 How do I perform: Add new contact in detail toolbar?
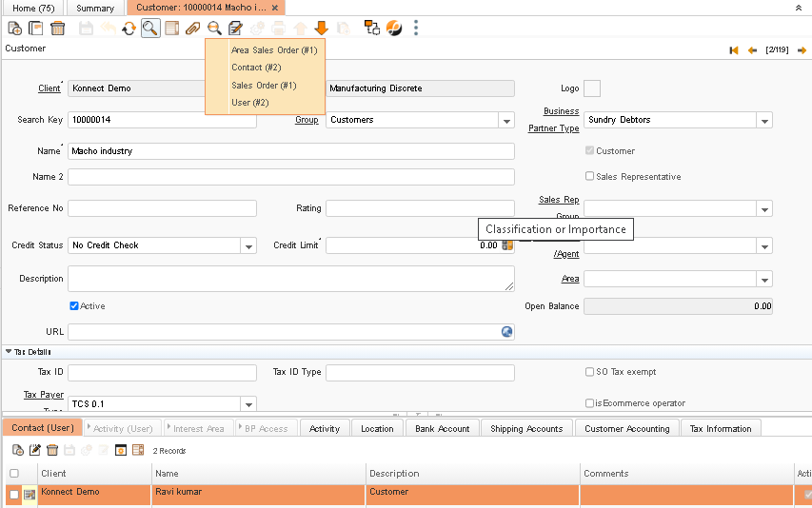pos(18,451)
